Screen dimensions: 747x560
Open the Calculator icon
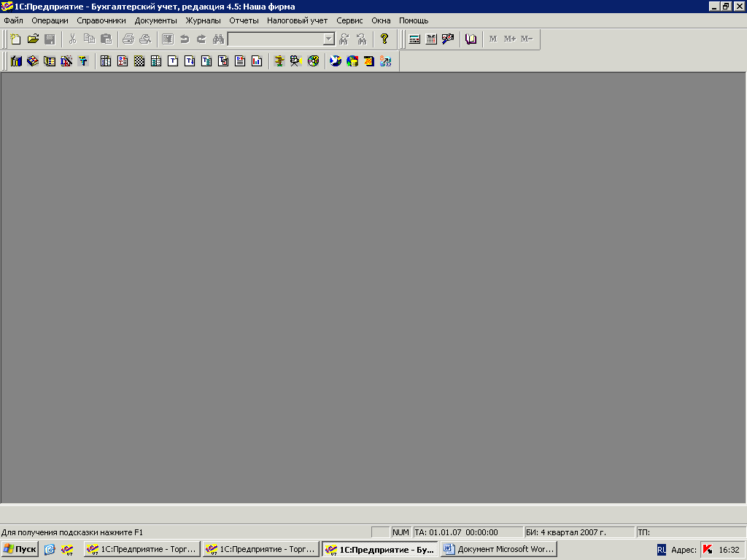(414, 39)
